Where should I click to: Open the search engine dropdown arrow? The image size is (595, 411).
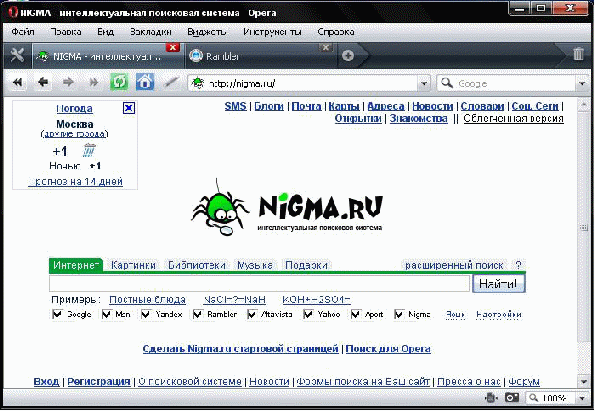click(582, 83)
